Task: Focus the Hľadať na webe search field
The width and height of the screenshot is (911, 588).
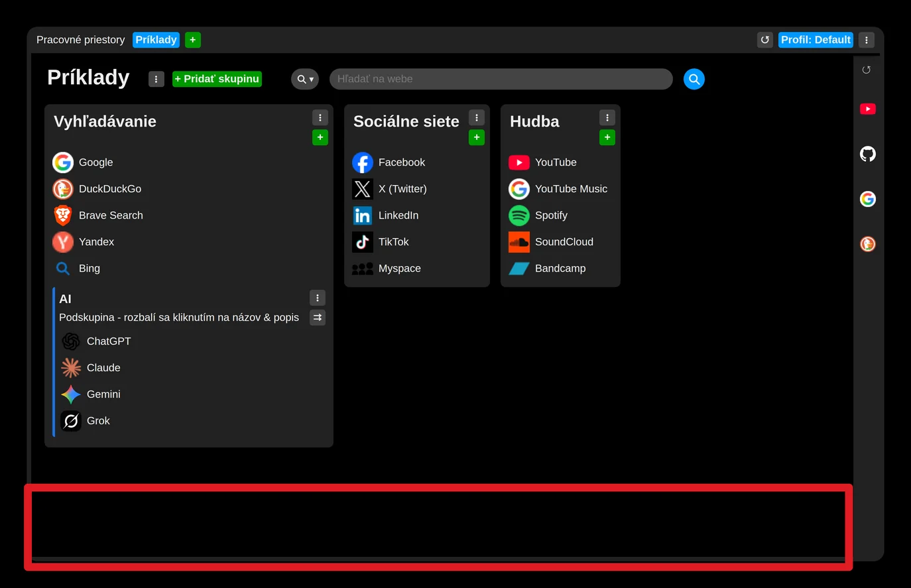Action: pos(501,79)
